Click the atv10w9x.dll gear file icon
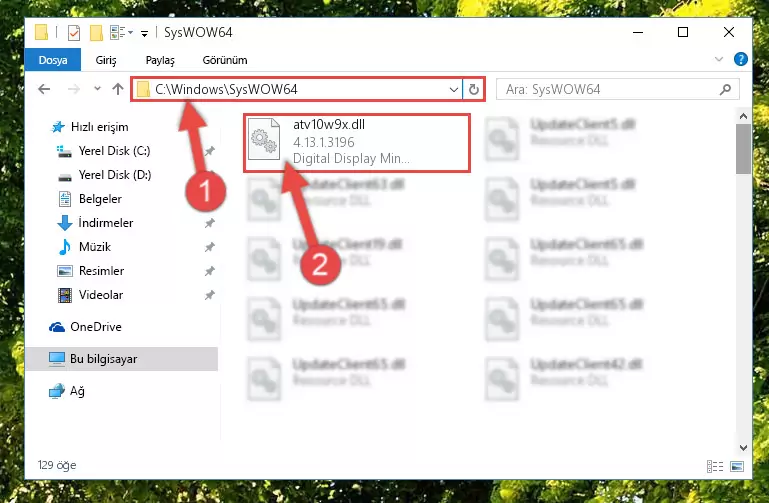Image resolution: width=769 pixels, height=503 pixels. pos(264,140)
